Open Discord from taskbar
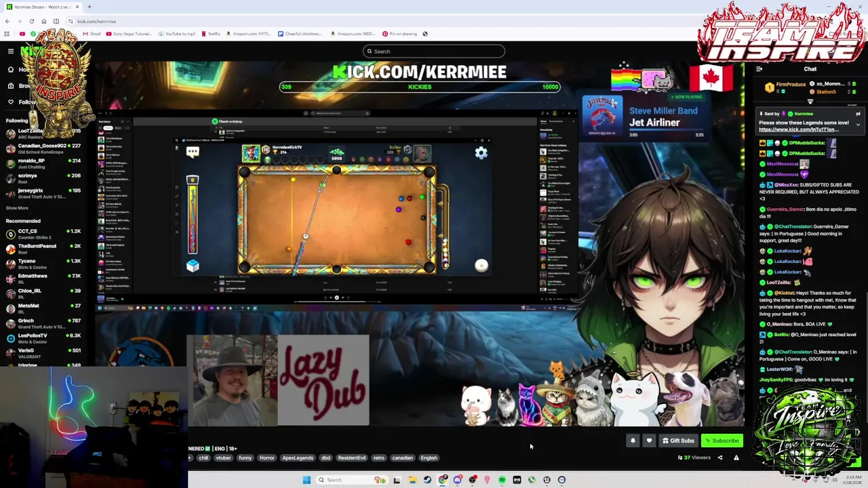This screenshot has height=488, width=868. (x=458, y=480)
